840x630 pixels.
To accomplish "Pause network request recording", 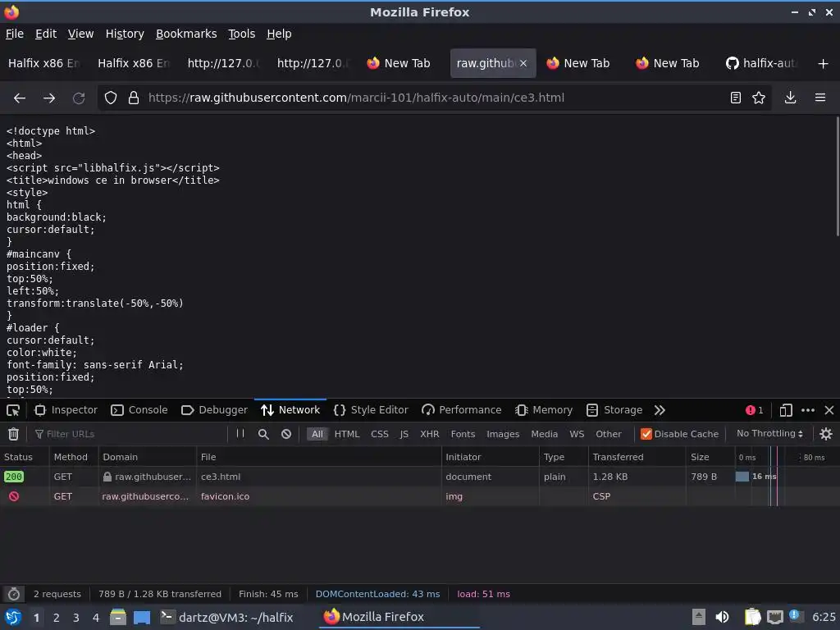I will click(x=240, y=433).
